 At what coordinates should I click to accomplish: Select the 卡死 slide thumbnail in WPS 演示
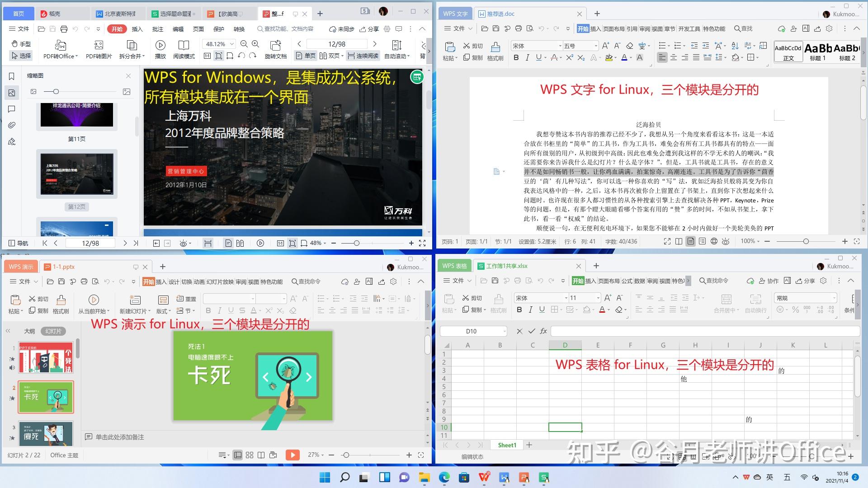point(45,397)
